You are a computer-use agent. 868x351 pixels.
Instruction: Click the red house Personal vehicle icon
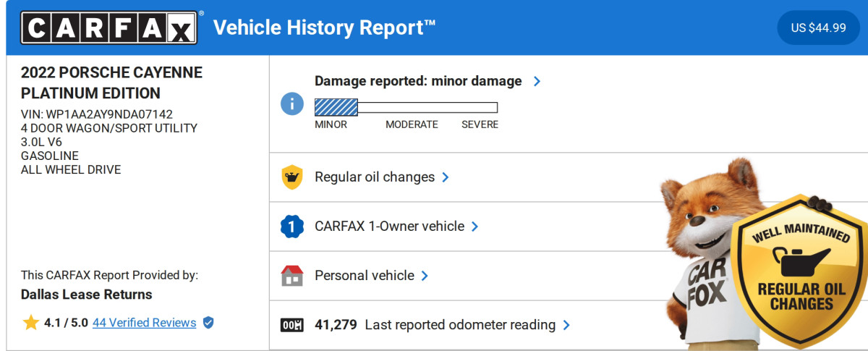pyautogui.click(x=292, y=276)
